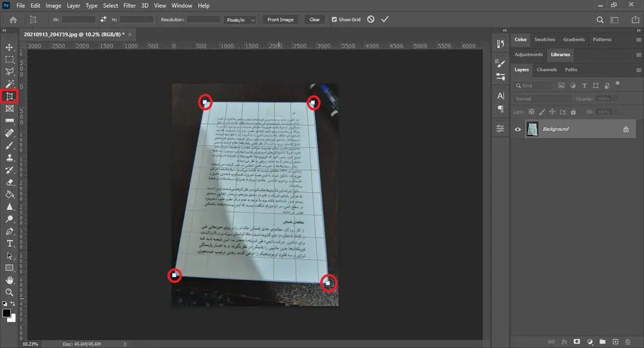The height and width of the screenshot is (348, 644).
Task: Toggle lock transparent pixels
Action: (531, 111)
